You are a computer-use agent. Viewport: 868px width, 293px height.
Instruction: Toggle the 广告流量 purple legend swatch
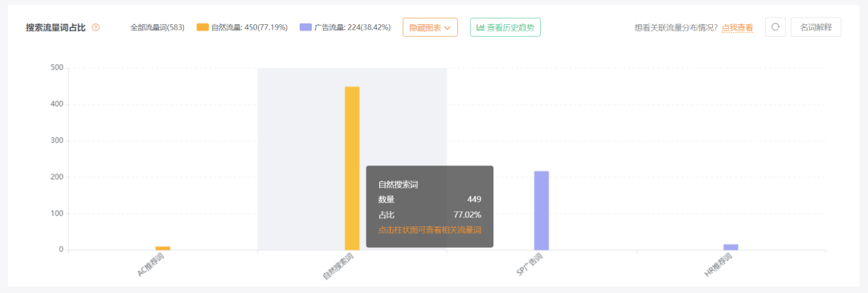(x=305, y=27)
